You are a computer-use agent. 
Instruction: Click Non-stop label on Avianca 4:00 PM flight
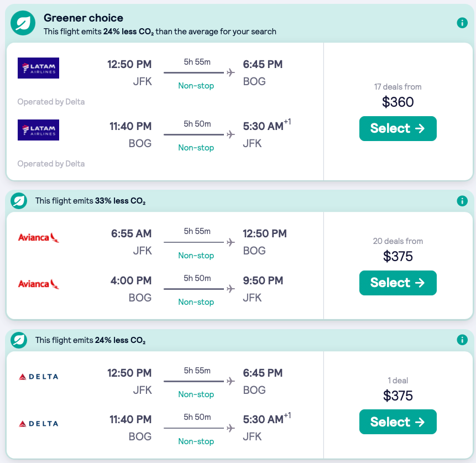click(x=196, y=302)
